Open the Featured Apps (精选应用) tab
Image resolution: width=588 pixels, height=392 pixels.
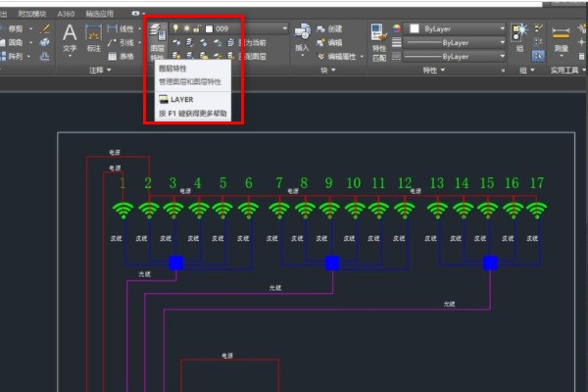tap(99, 15)
